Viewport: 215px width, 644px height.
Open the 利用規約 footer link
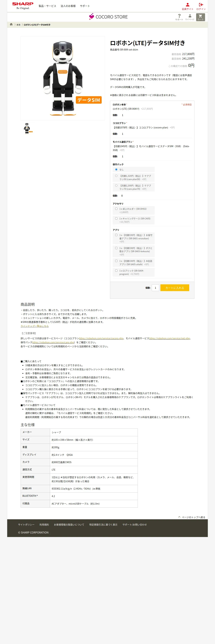[44, 524]
